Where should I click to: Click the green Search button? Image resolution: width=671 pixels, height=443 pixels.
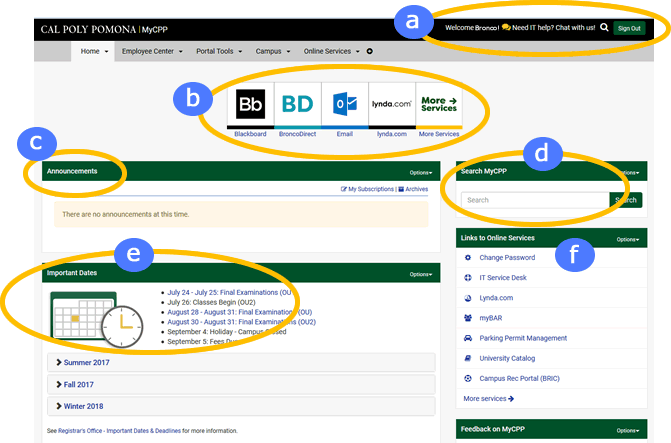pyautogui.click(x=626, y=200)
